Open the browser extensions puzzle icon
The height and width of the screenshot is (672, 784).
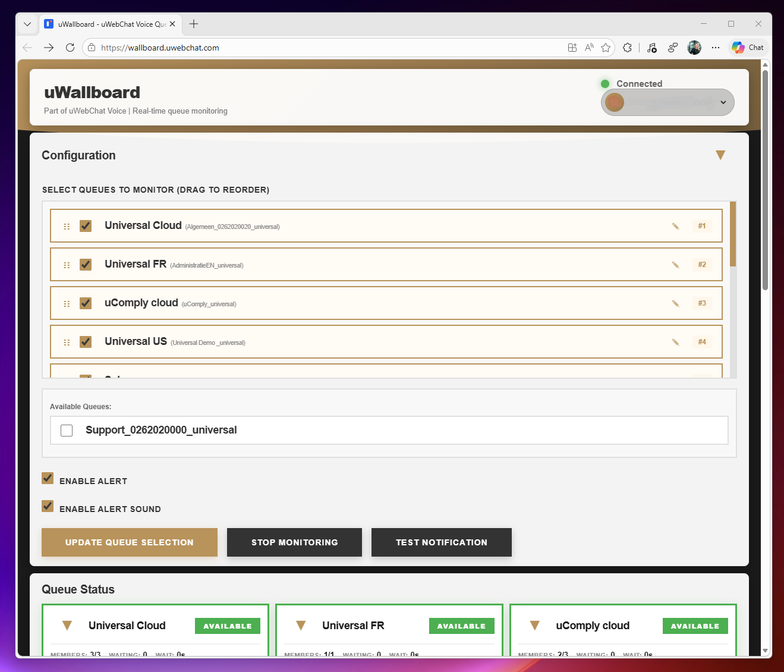click(627, 48)
